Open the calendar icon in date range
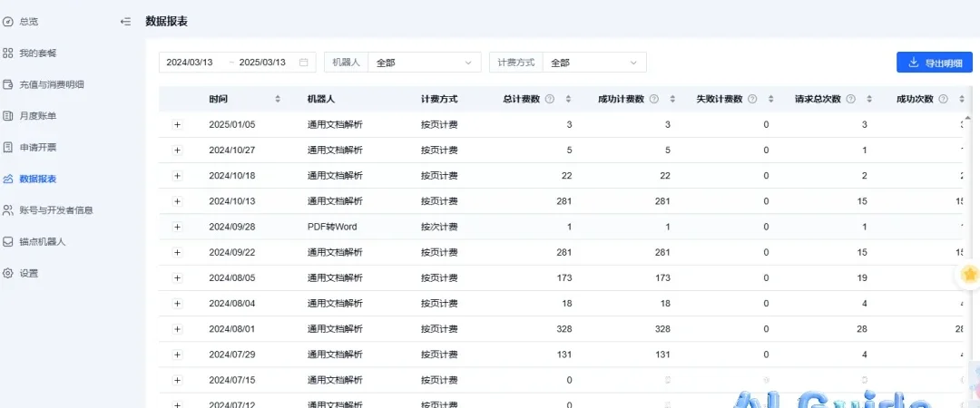The height and width of the screenshot is (408, 980). 304,63
